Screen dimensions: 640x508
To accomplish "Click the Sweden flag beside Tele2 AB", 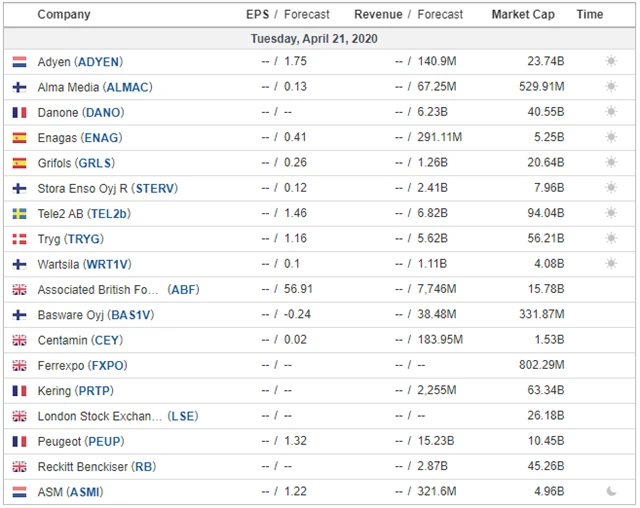I will [19, 214].
